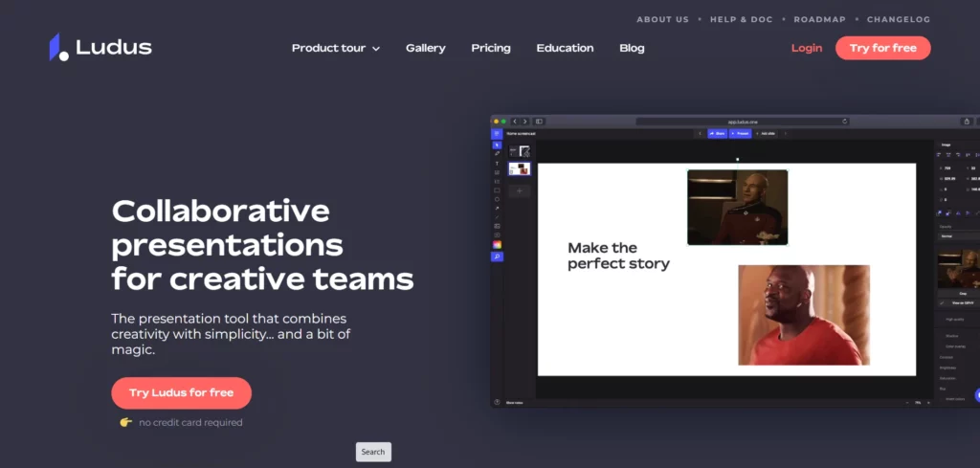This screenshot has width=980, height=468.
Task: Open the hamburger menu in editor
Action: point(497,134)
